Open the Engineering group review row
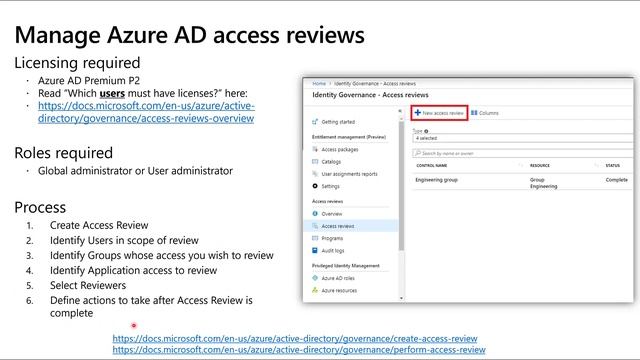Viewport: 640px width, 360px height. (523, 182)
